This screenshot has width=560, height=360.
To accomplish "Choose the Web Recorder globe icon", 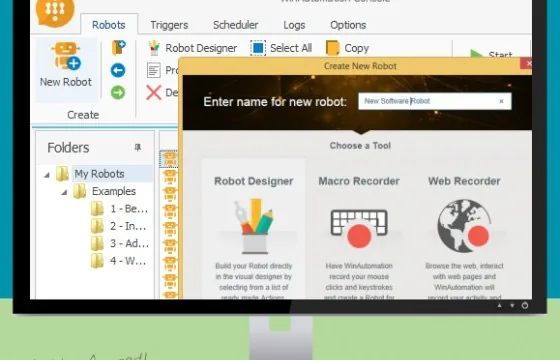I will [x=464, y=226].
